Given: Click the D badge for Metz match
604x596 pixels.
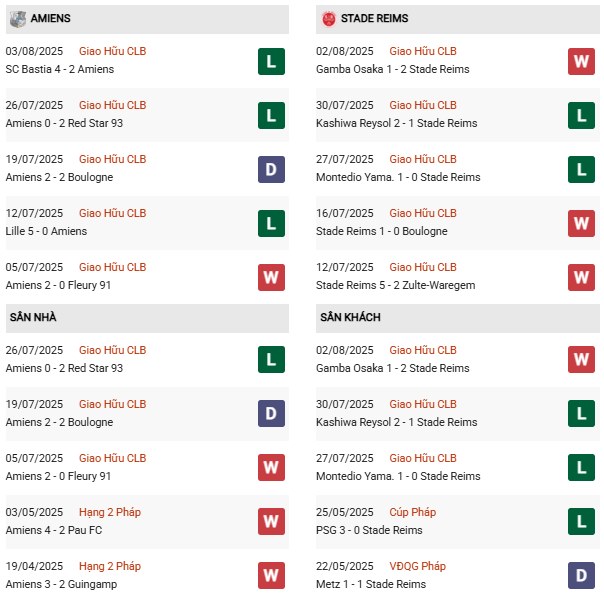Looking at the screenshot, I should 581,576.
